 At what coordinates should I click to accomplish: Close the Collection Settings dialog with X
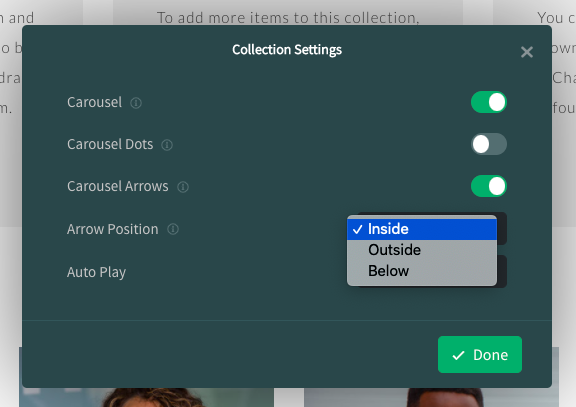pos(527,52)
